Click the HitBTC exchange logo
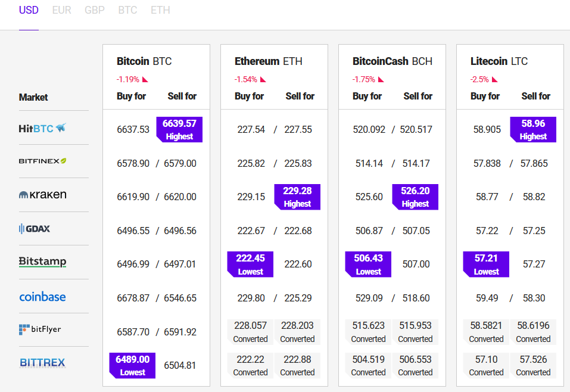This screenshot has height=392, width=570. 42,128
